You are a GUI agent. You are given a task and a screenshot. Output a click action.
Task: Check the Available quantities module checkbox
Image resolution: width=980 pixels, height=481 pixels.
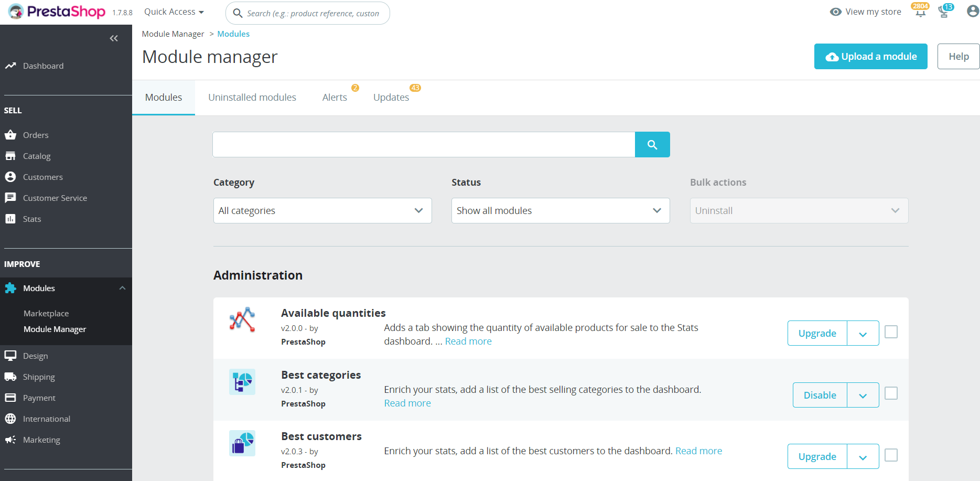coord(891,332)
